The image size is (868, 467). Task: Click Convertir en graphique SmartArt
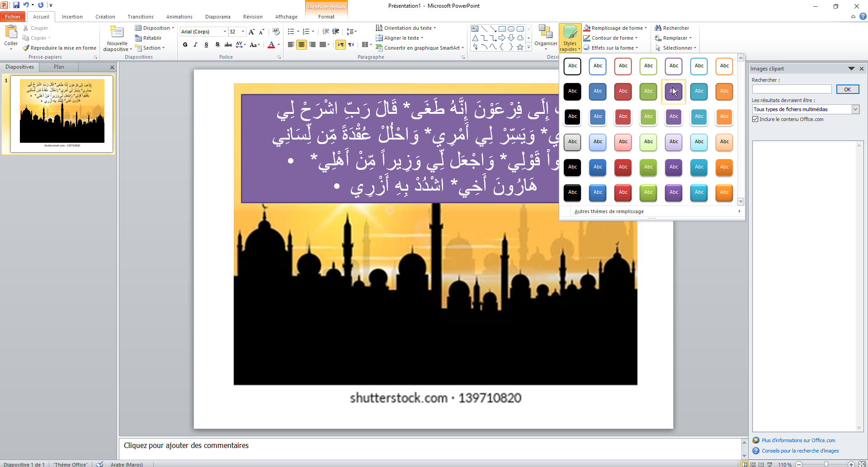point(420,48)
